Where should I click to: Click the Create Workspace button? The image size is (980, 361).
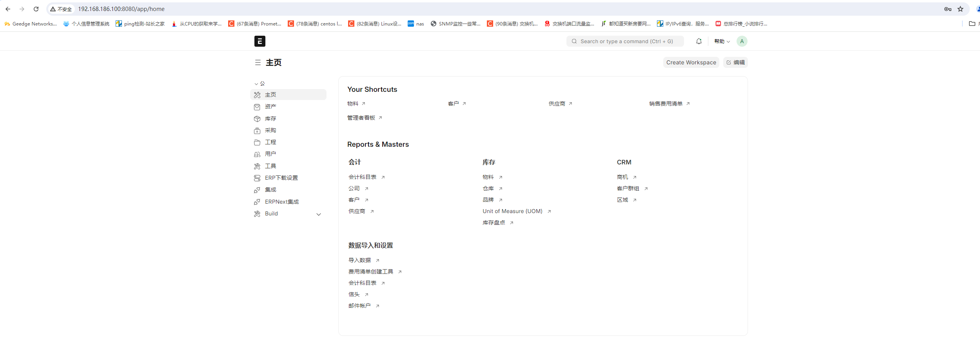(x=691, y=62)
